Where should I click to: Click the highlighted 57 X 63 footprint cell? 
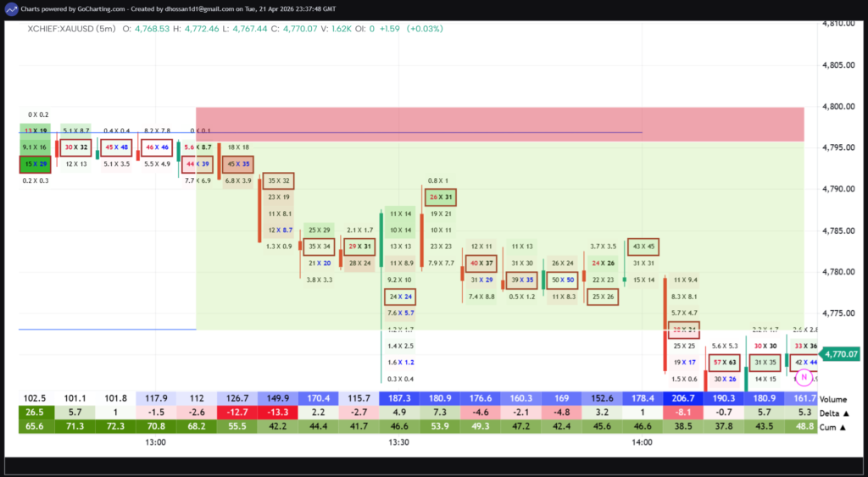click(x=725, y=363)
